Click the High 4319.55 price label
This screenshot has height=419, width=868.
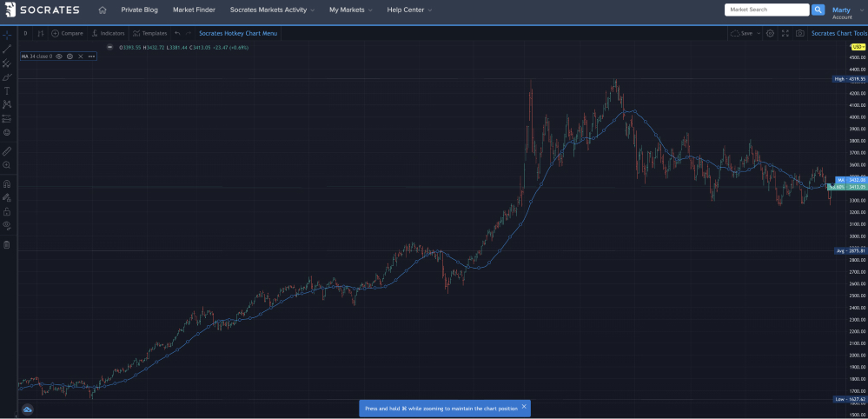(850, 79)
